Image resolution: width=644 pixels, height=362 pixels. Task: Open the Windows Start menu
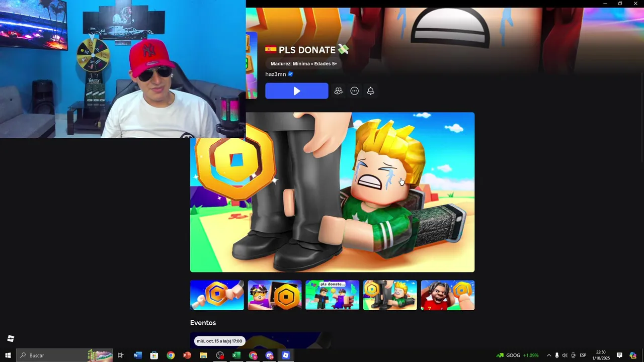(8, 355)
